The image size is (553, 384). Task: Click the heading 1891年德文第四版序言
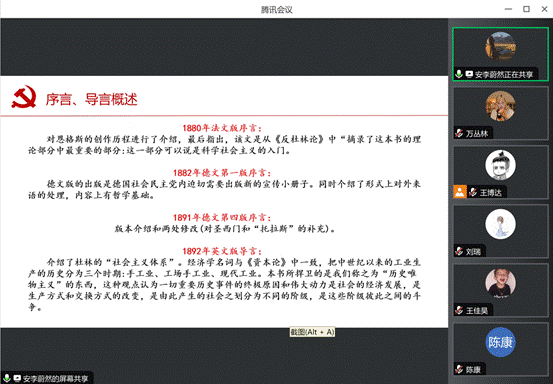[x=222, y=217]
